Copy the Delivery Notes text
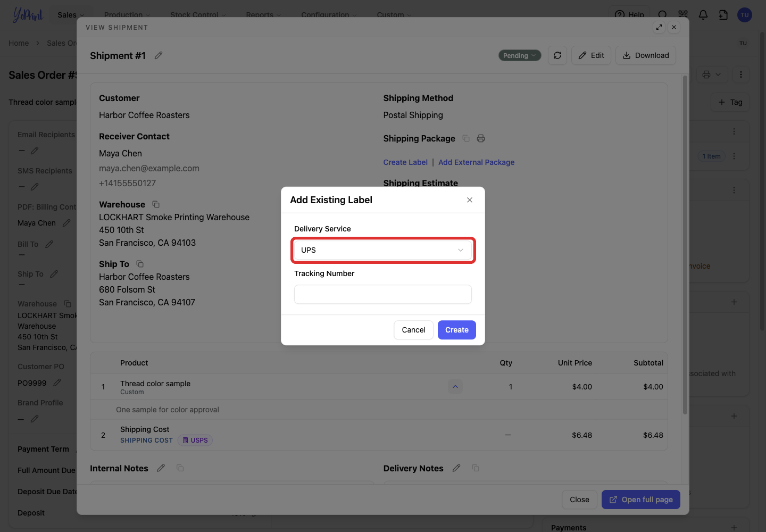Image resolution: width=766 pixels, height=532 pixels. pyautogui.click(x=476, y=468)
